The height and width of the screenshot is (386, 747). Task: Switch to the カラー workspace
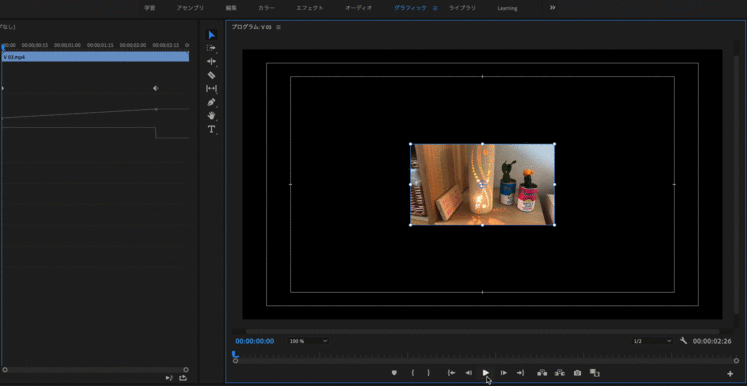coord(267,8)
